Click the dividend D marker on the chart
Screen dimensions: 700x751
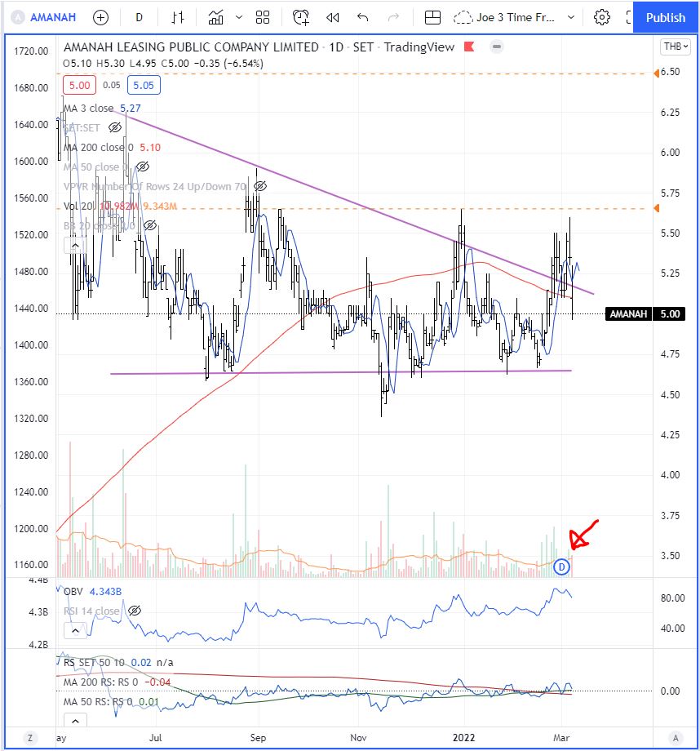click(561, 567)
